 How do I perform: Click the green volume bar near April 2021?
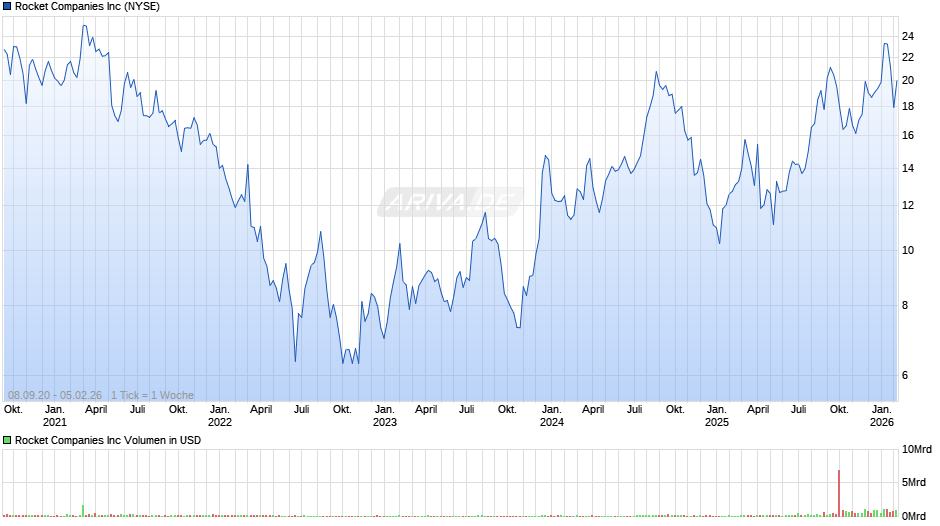point(83,510)
